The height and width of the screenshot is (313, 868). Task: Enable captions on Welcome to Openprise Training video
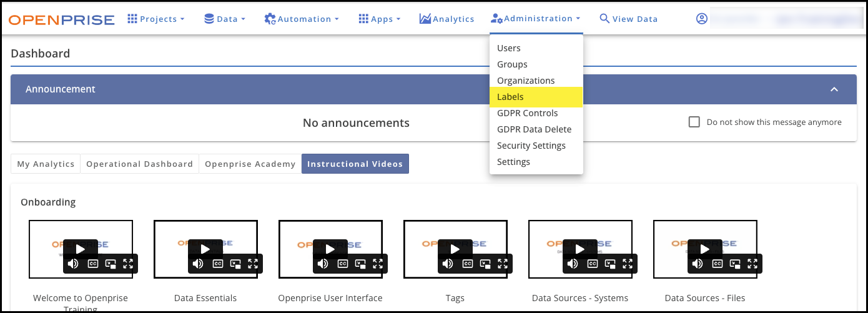pyautogui.click(x=92, y=264)
